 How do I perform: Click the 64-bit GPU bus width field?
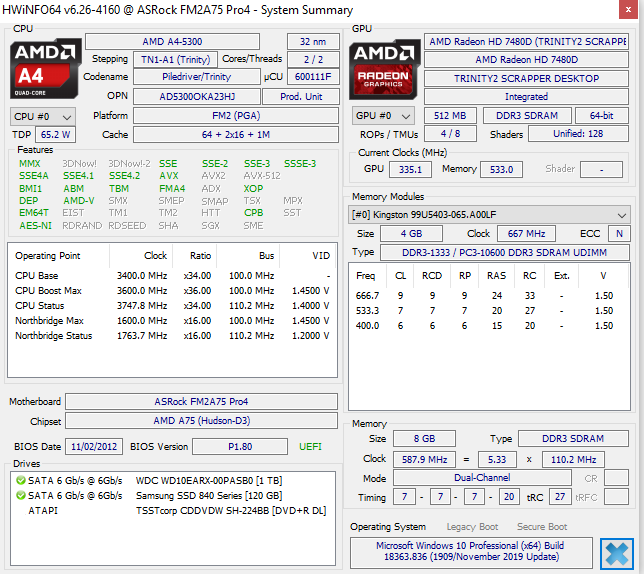coord(602,116)
